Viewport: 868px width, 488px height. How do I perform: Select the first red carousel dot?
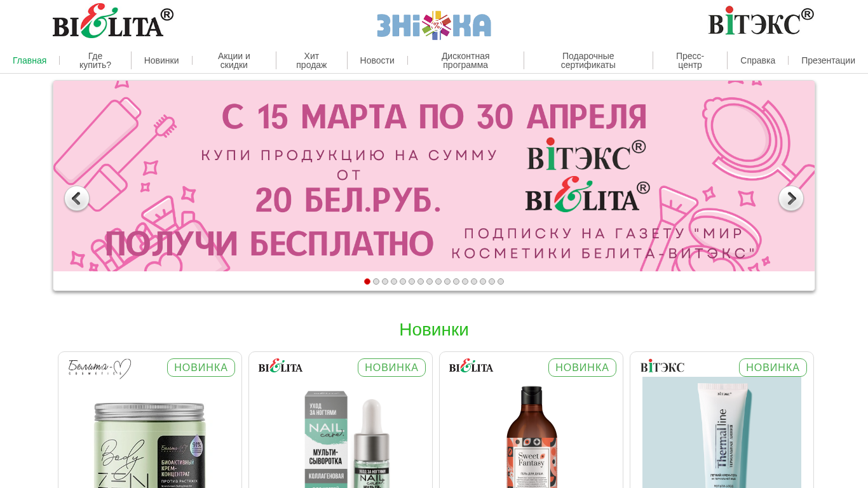click(367, 281)
